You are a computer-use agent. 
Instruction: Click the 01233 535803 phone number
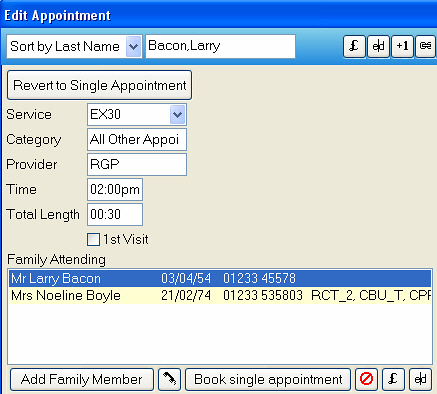click(x=263, y=295)
